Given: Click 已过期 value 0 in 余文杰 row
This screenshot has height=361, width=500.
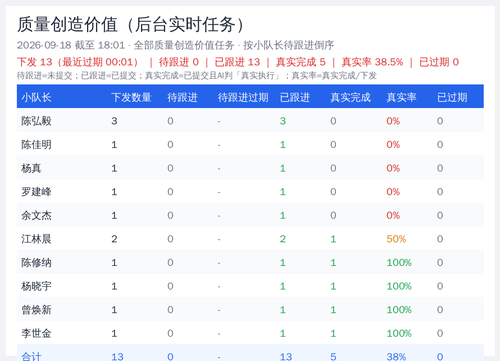Looking at the screenshot, I should tap(440, 216).
